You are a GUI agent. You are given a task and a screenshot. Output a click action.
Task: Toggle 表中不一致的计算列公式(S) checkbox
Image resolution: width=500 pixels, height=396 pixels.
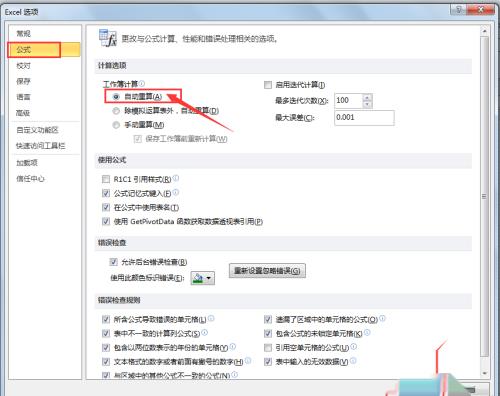[x=106, y=333]
